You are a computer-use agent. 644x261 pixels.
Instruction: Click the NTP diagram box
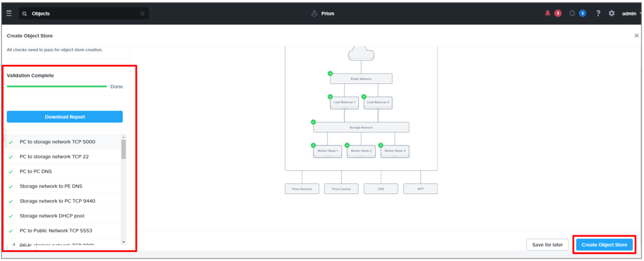420,189
